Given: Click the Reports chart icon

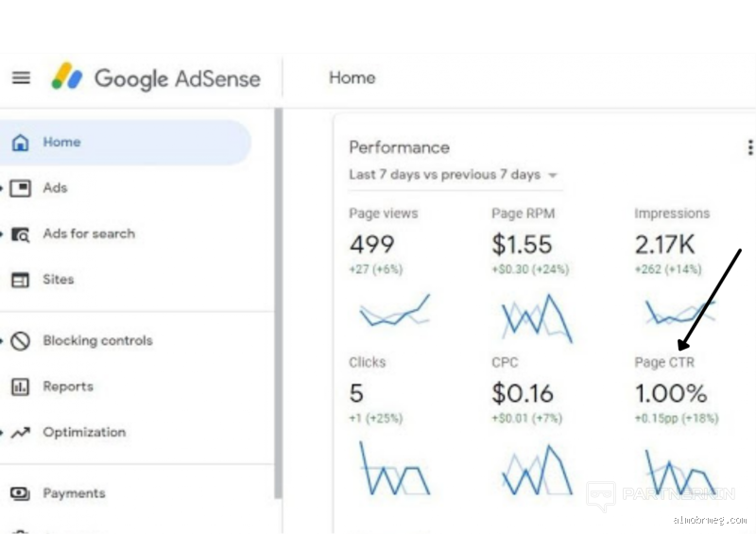Looking at the screenshot, I should [x=20, y=387].
